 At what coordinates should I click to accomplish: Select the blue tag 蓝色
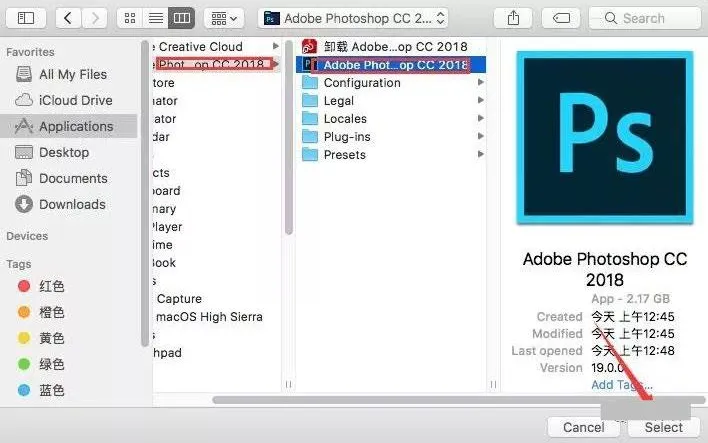(42, 390)
